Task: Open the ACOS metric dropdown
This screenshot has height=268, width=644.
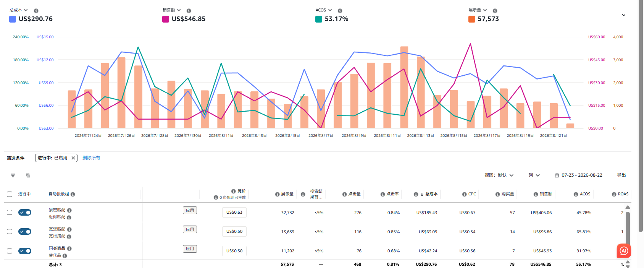Action: [324, 10]
